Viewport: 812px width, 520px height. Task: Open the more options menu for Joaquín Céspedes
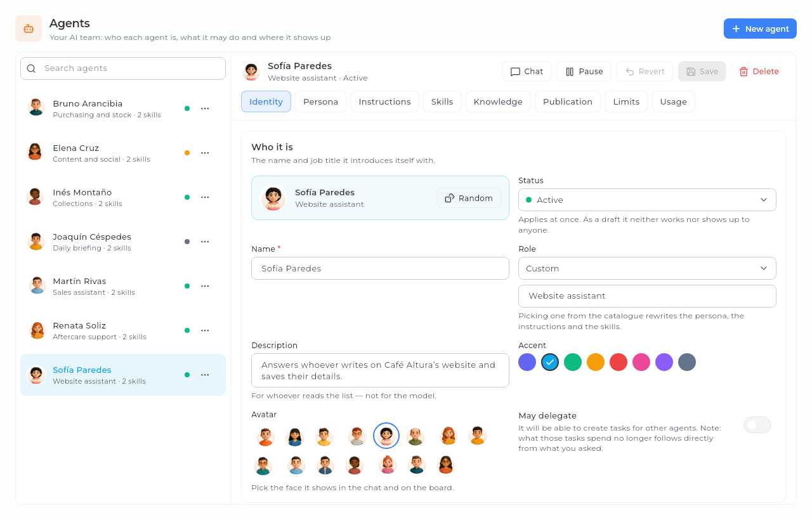point(205,242)
